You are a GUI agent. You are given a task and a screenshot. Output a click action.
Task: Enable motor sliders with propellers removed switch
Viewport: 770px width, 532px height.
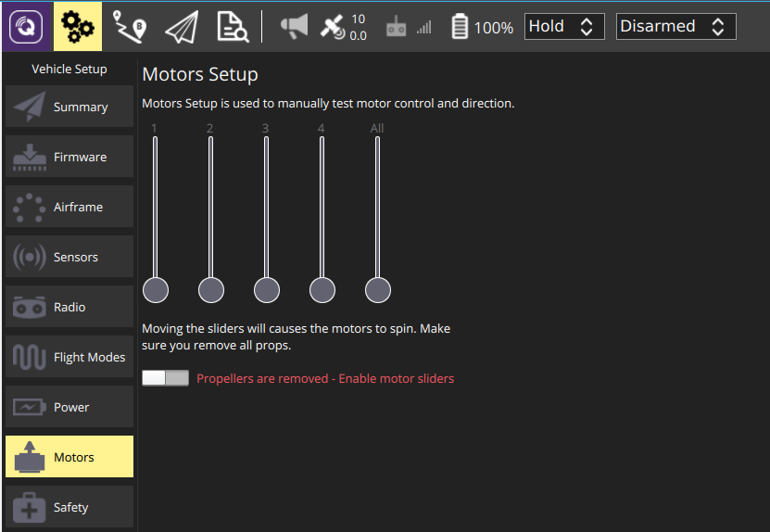166,378
